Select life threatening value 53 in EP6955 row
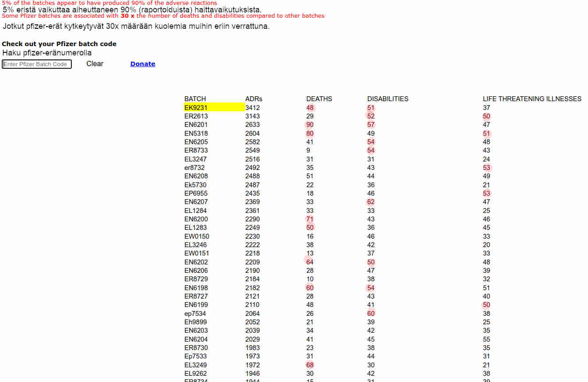The width and height of the screenshot is (588, 382). pyautogui.click(x=487, y=193)
